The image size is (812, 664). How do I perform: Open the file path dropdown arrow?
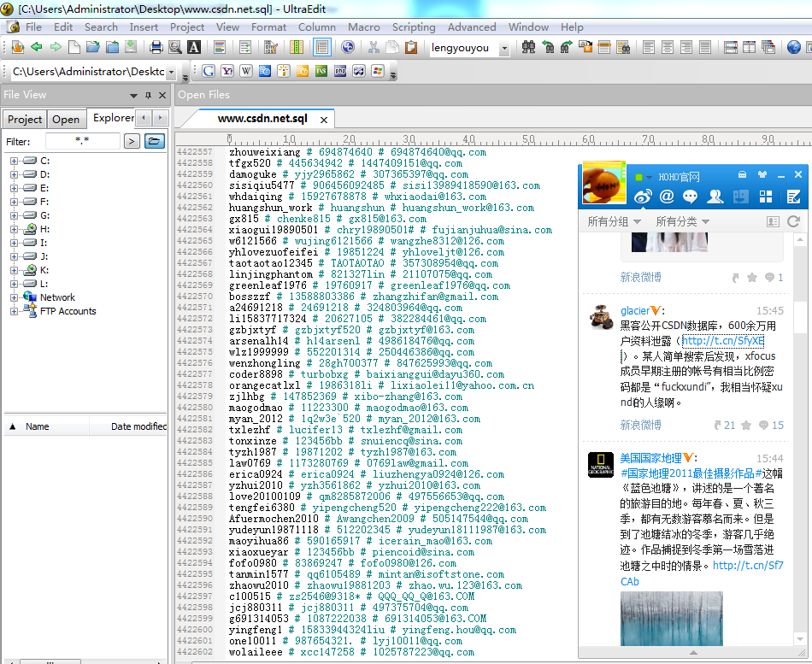(x=172, y=72)
